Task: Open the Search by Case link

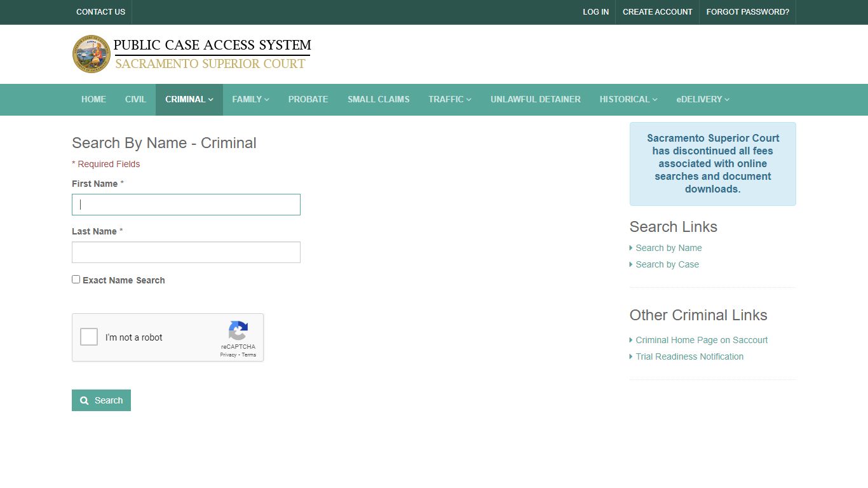Action: click(667, 264)
